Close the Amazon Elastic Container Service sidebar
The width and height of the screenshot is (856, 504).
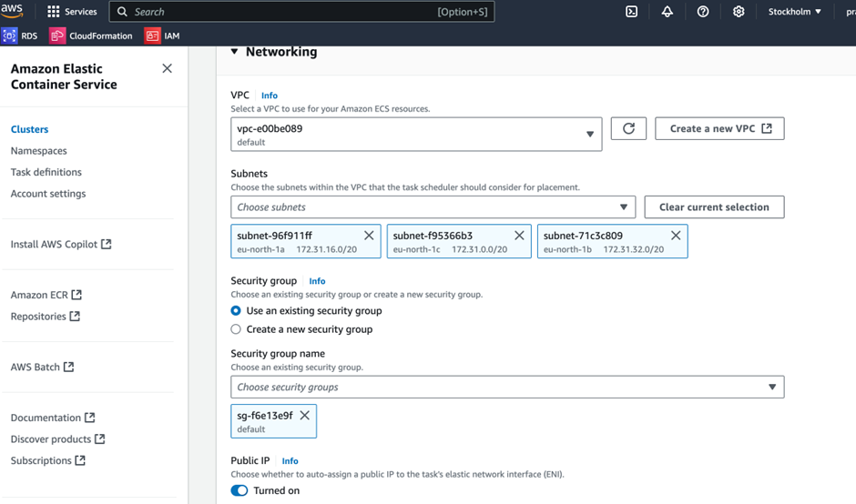point(167,68)
